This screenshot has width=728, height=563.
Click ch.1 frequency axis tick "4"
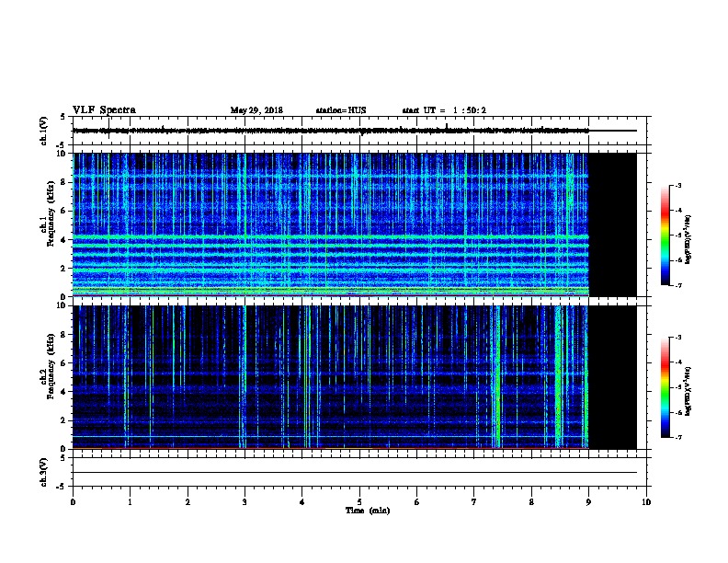[63, 240]
